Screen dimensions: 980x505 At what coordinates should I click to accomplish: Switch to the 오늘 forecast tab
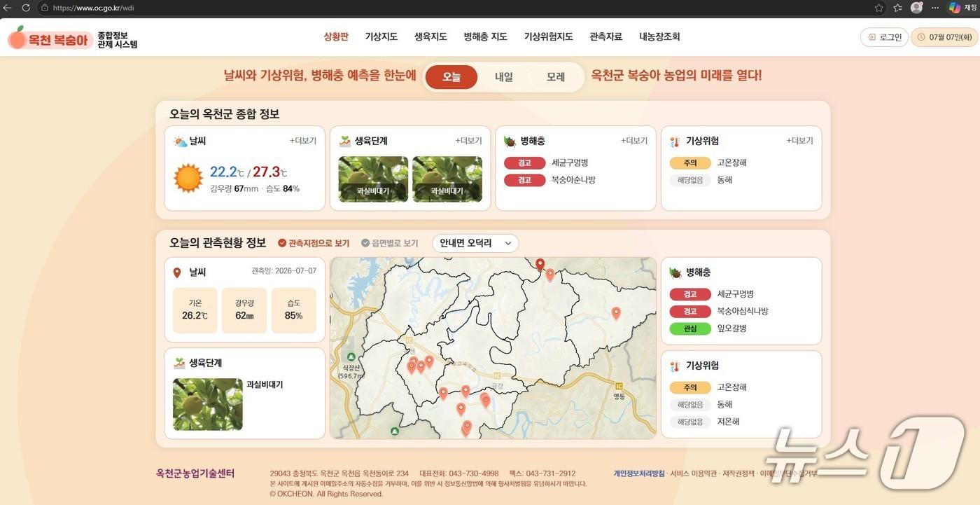[x=451, y=77]
